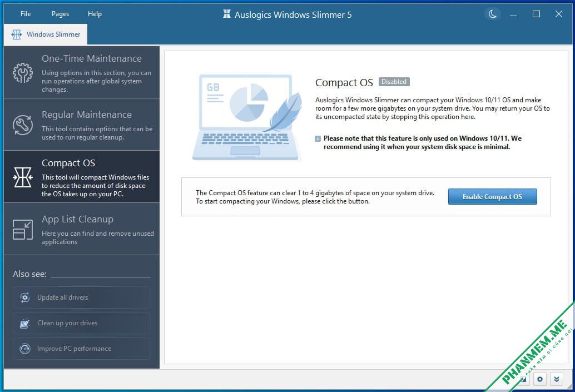The image size is (575, 392).
Task: Click the info icon beside the note
Action: click(x=318, y=138)
